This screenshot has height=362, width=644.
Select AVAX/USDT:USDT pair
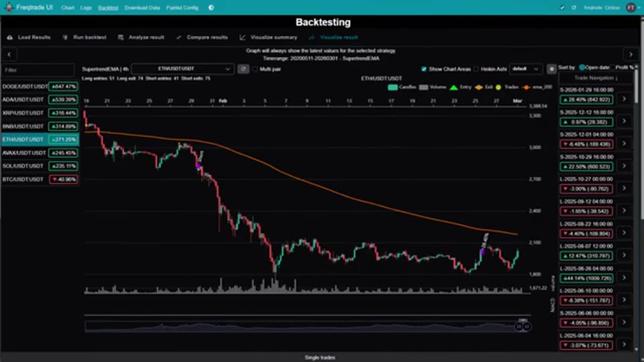click(40, 153)
